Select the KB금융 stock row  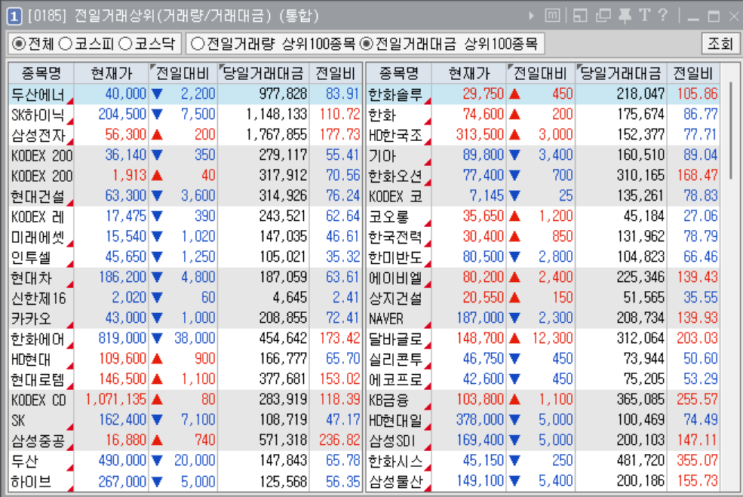point(543,400)
